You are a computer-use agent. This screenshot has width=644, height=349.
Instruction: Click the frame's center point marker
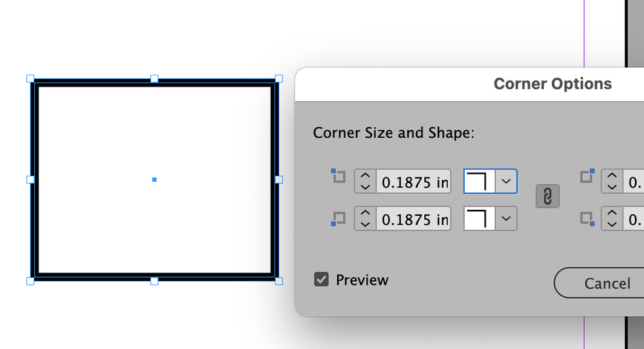pyautogui.click(x=154, y=180)
